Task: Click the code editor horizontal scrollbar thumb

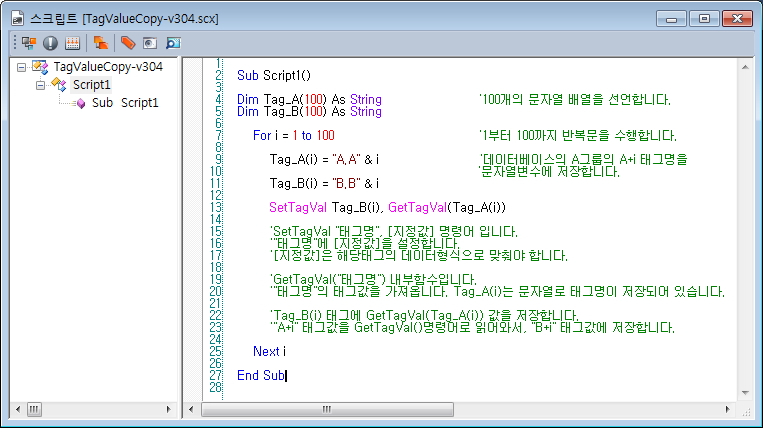Action: (x=327, y=410)
